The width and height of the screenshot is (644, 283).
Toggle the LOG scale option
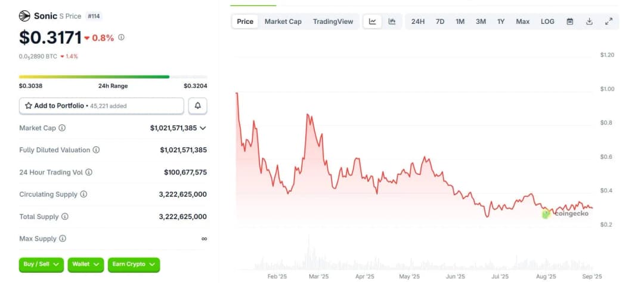coord(547,21)
